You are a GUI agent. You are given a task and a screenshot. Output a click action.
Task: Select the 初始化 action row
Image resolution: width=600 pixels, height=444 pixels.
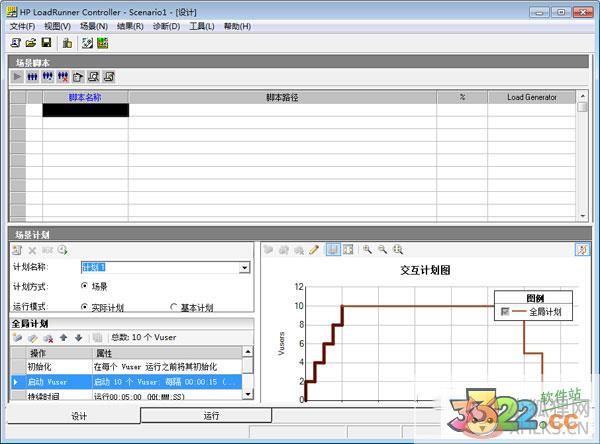127,367
